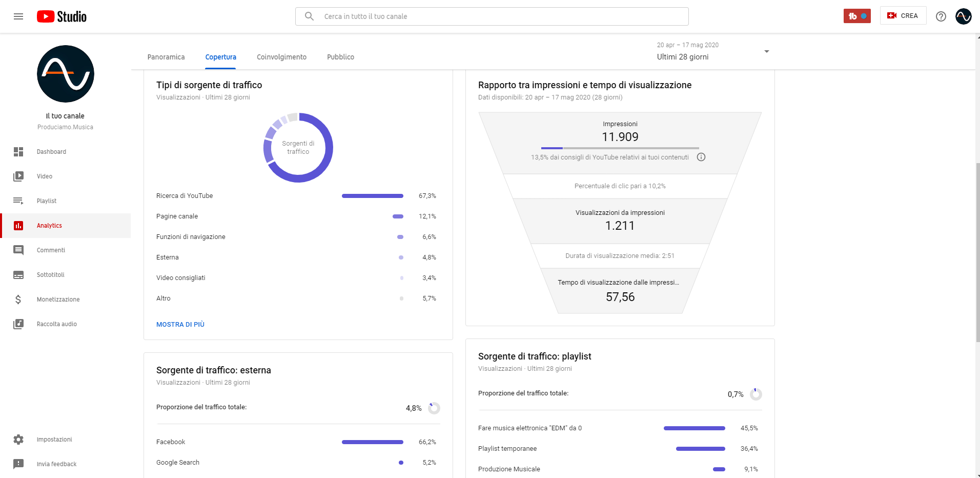Click the MOSTRA DI PIÙ link
Viewport: 980px width, 478px height.
pyautogui.click(x=180, y=325)
